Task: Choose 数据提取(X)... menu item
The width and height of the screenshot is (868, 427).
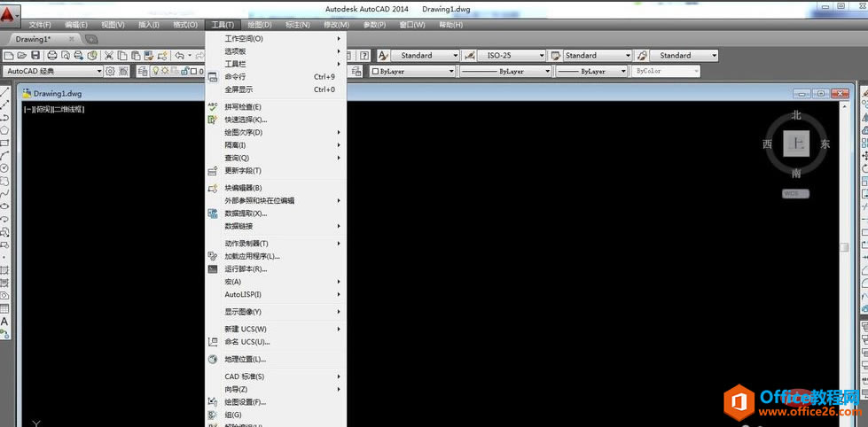Action: point(276,213)
